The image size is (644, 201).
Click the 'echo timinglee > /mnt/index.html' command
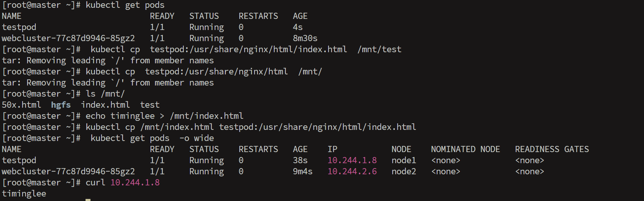pos(164,116)
